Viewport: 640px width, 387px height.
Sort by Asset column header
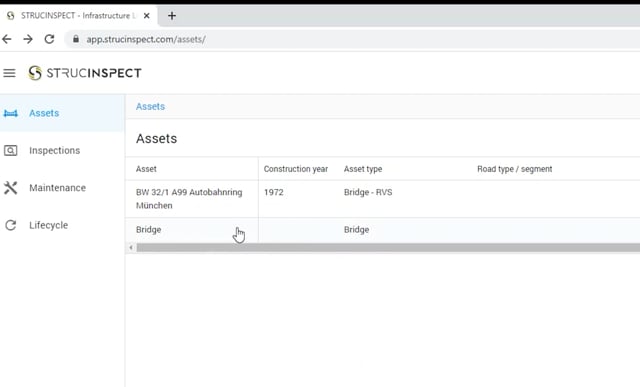146,169
